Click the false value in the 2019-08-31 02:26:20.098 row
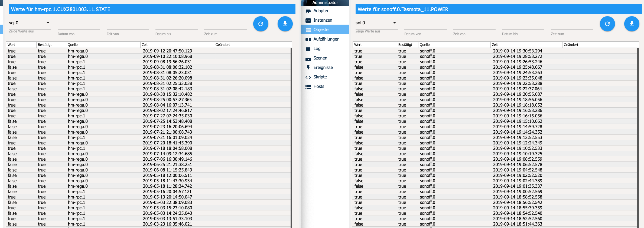This screenshot has height=228, width=644. [12, 78]
